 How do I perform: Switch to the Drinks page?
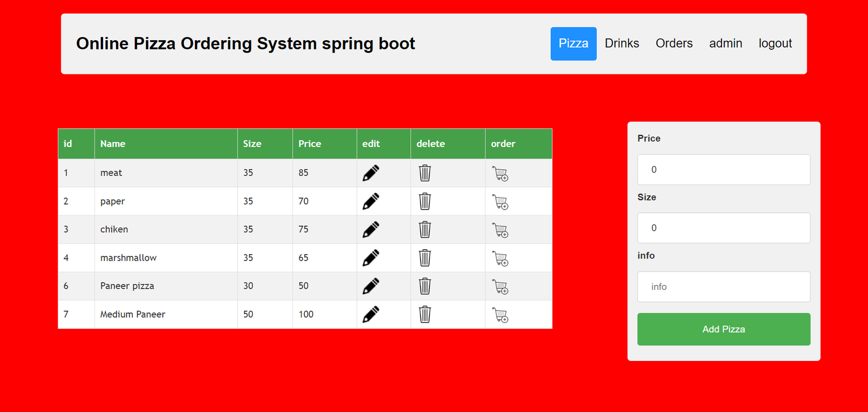pos(622,43)
